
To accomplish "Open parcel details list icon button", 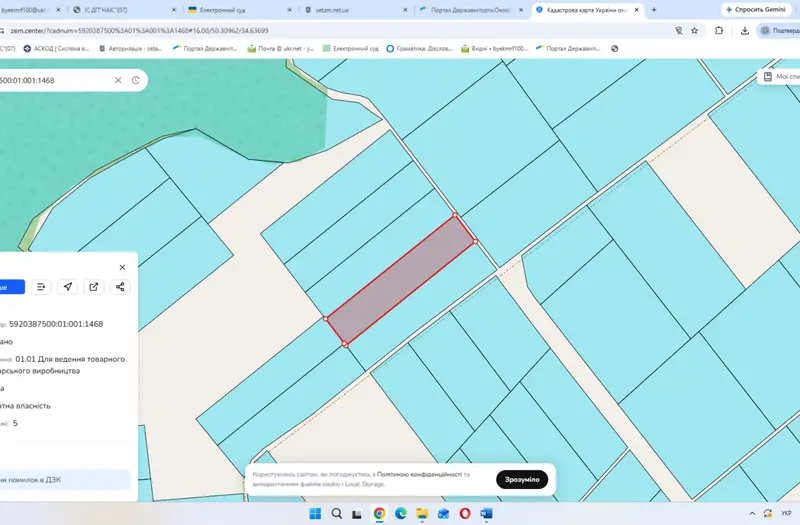I will pyautogui.click(x=41, y=287).
